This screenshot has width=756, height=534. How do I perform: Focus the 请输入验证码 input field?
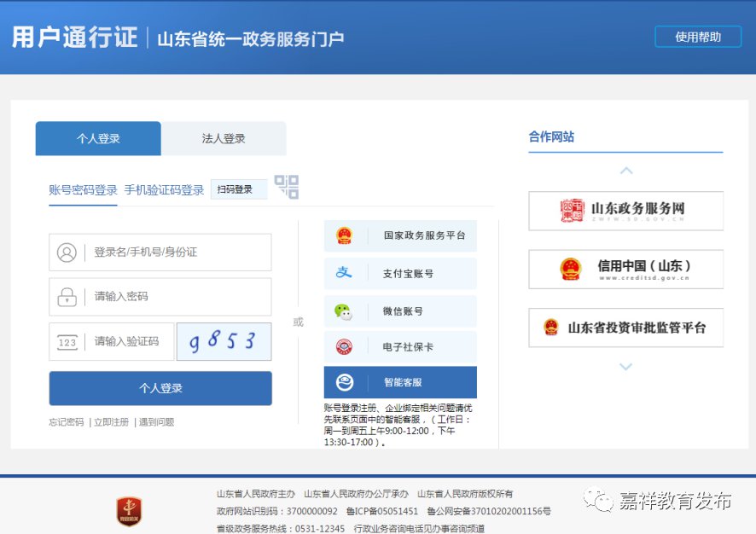click(x=128, y=342)
